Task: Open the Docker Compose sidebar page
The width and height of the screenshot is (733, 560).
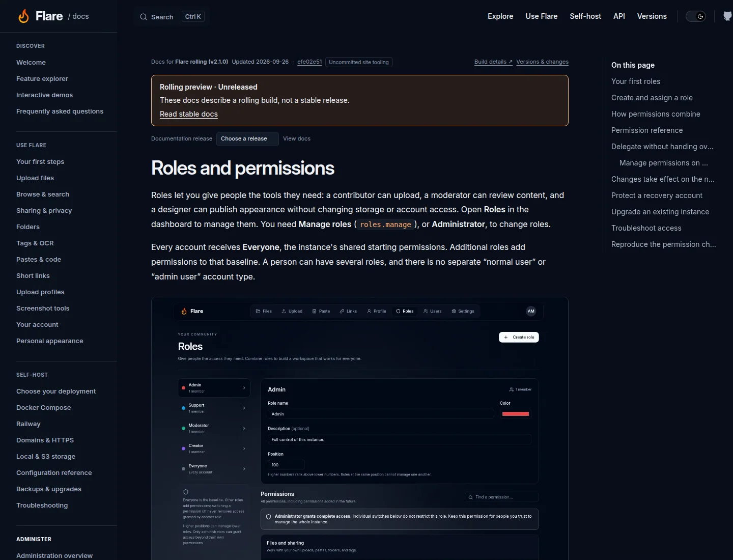Action: (43, 408)
